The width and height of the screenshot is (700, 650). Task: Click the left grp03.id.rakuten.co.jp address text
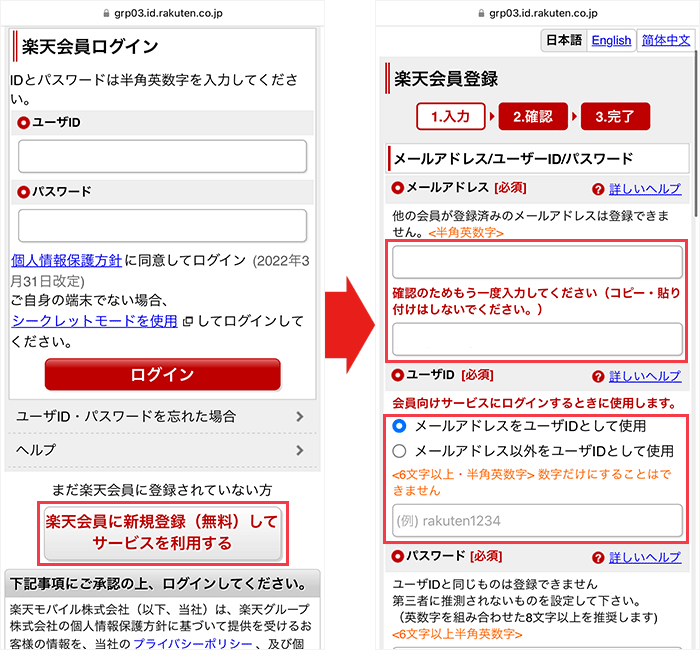168,13
